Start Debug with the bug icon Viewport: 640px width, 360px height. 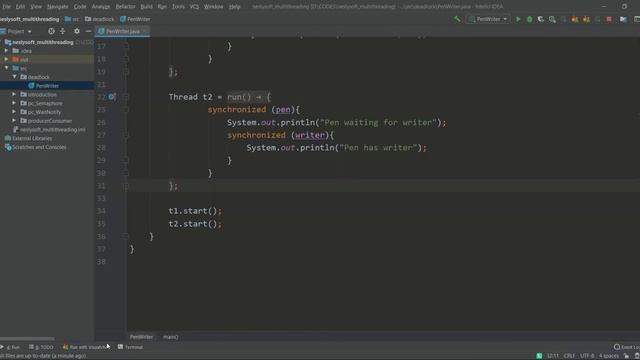pyautogui.click(x=529, y=19)
